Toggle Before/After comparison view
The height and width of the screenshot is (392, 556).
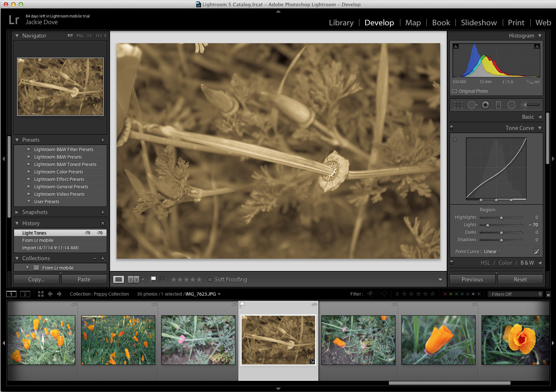[x=134, y=279]
